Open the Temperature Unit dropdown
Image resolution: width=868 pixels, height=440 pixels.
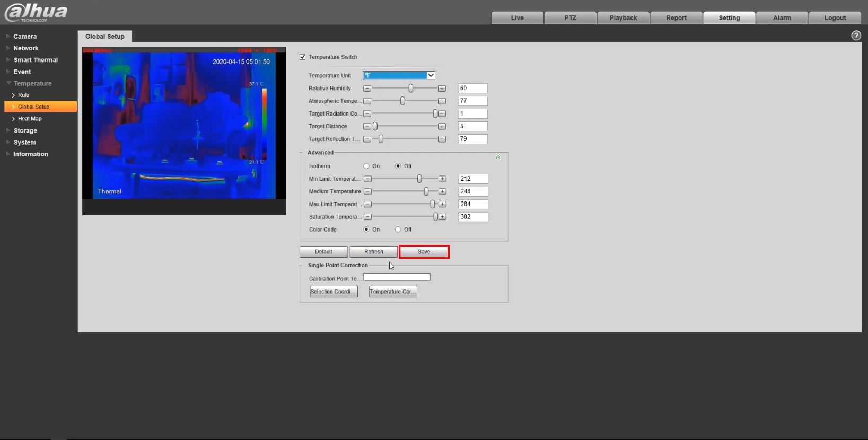point(399,76)
